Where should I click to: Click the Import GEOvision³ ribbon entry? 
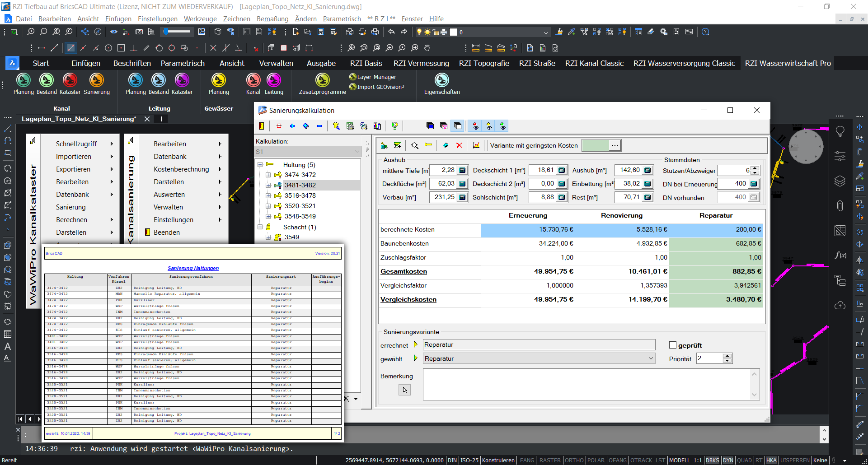(377, 87)
